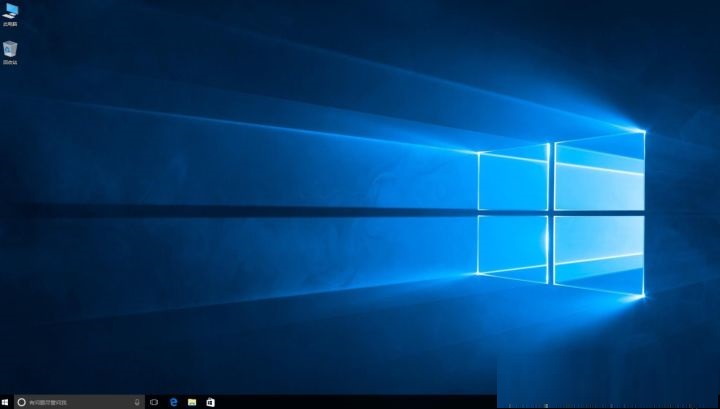Click the text label under Recycle Bin icon
Viewport: 720px width, 409px height.
coord(10,62)
